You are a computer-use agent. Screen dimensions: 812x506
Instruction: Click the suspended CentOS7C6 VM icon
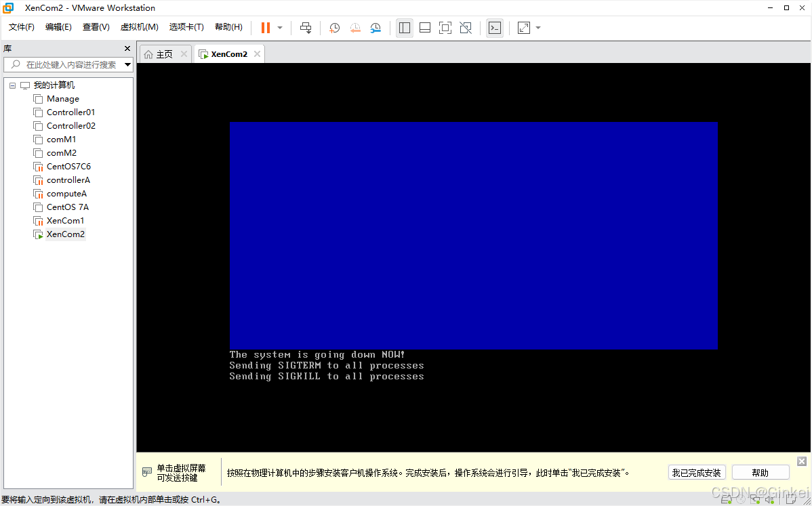(x=38, y=167)
